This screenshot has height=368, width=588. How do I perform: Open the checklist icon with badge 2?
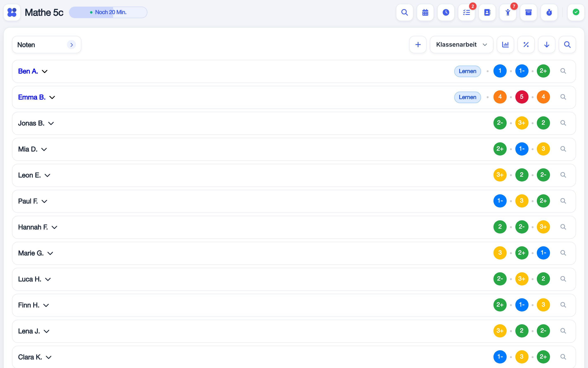(466, 12)
